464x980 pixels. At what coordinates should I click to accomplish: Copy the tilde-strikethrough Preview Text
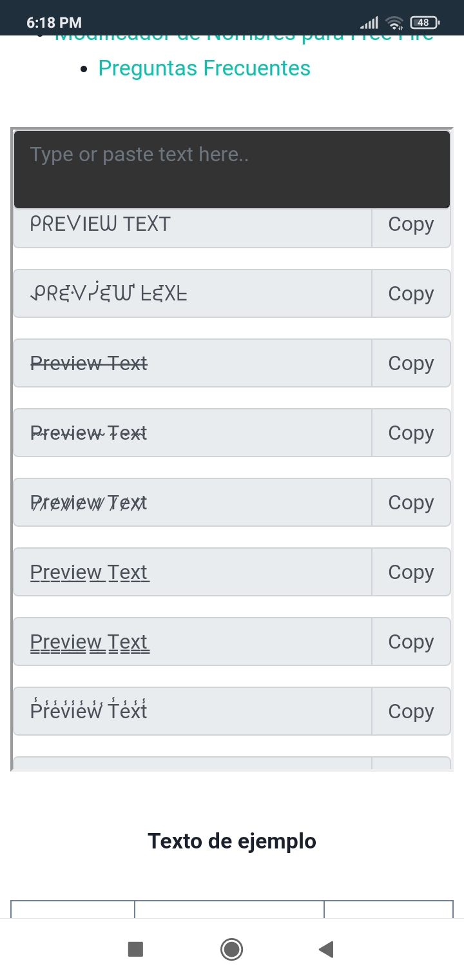[411, 433]
